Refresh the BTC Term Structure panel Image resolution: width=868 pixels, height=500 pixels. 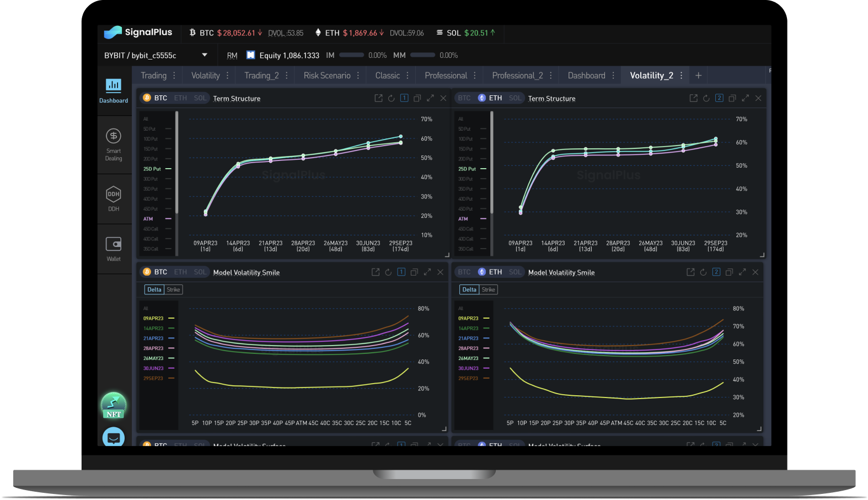(x=391, y=98)
